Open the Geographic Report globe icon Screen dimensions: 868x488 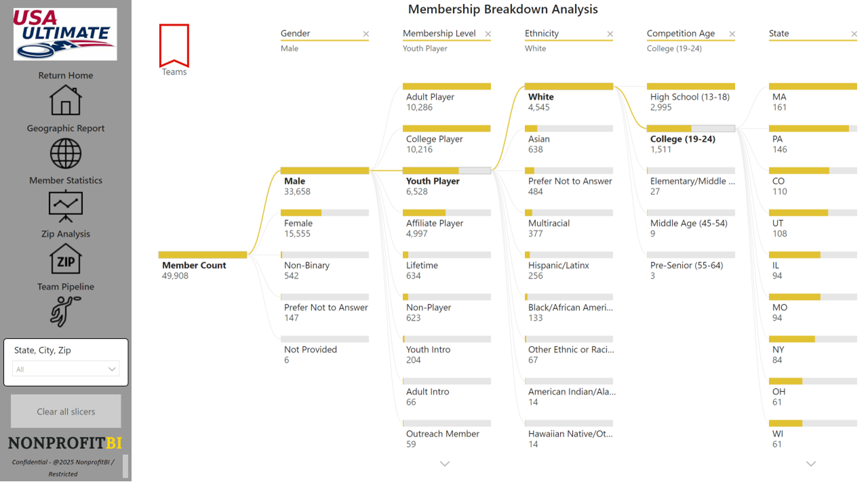click(x=66, y=153)
